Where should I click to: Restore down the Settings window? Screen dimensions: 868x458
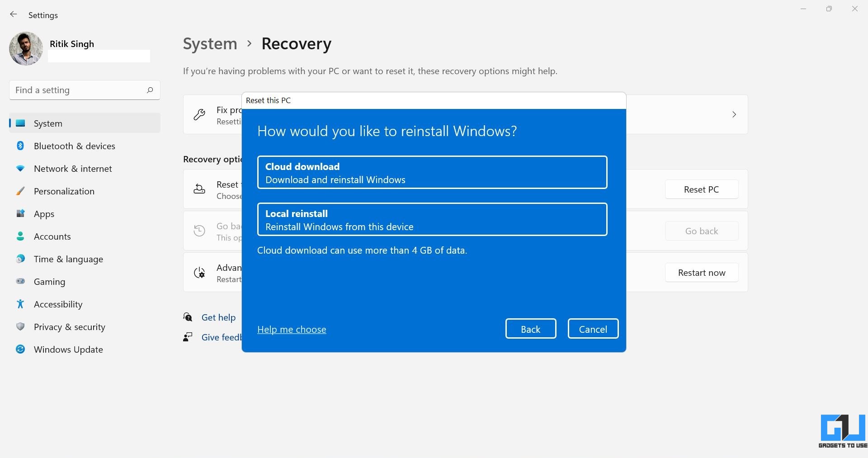pyautogui.click(x=829, y=9)
